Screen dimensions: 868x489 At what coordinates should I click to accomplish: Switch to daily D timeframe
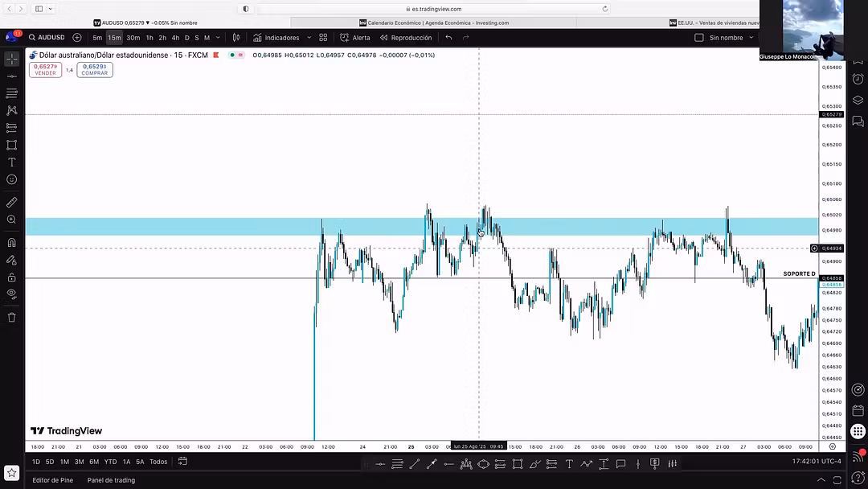tap(187, 38)
